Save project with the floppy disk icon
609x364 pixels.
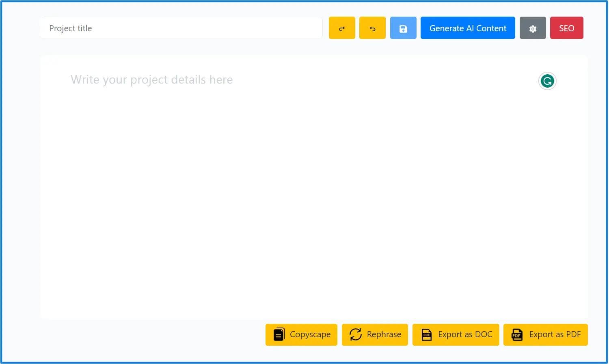pos(403,28)
